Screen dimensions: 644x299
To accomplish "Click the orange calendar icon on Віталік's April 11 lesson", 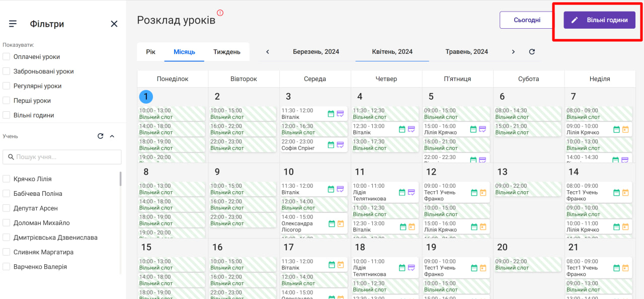I will (x=411, y=227).
